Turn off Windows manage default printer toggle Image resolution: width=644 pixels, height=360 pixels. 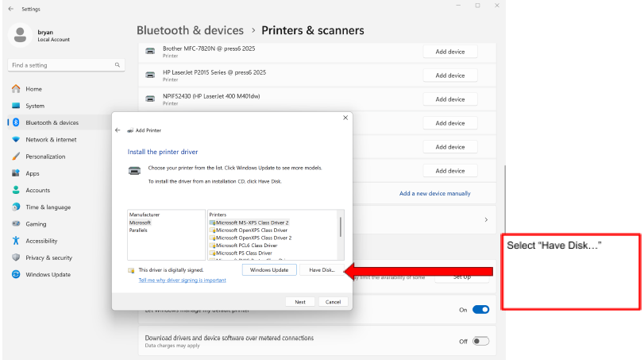point(480,309)
